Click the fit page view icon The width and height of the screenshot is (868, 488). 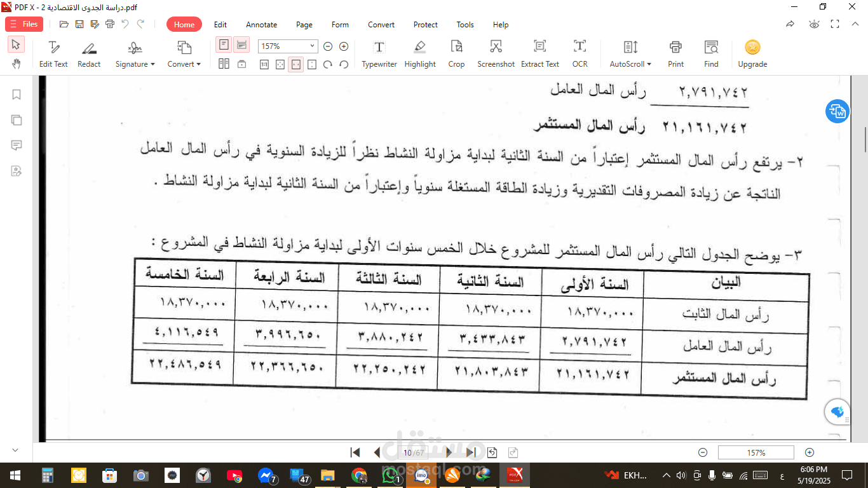[x=280, y=64]
